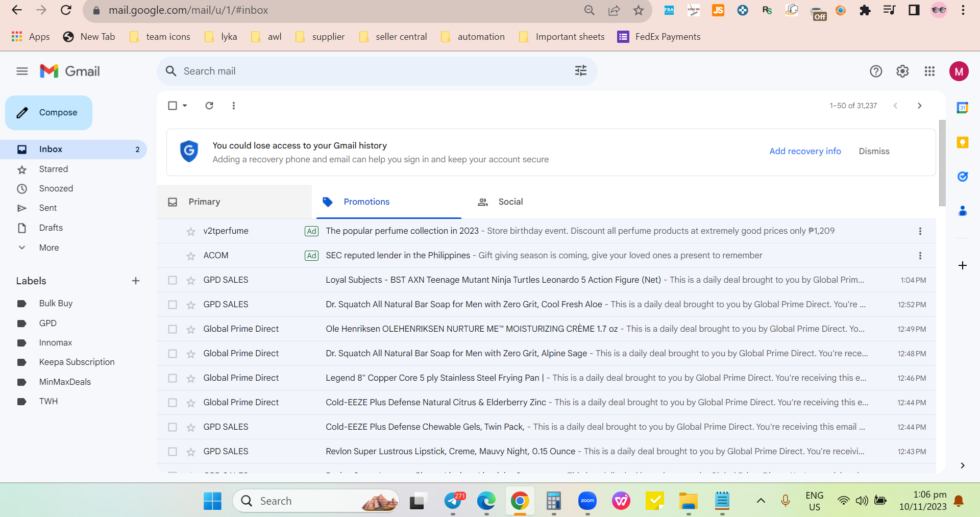
Task: Select the Dr. Squatch Cool Fresh Aloe email checkbox
Action: coord(173,305)
